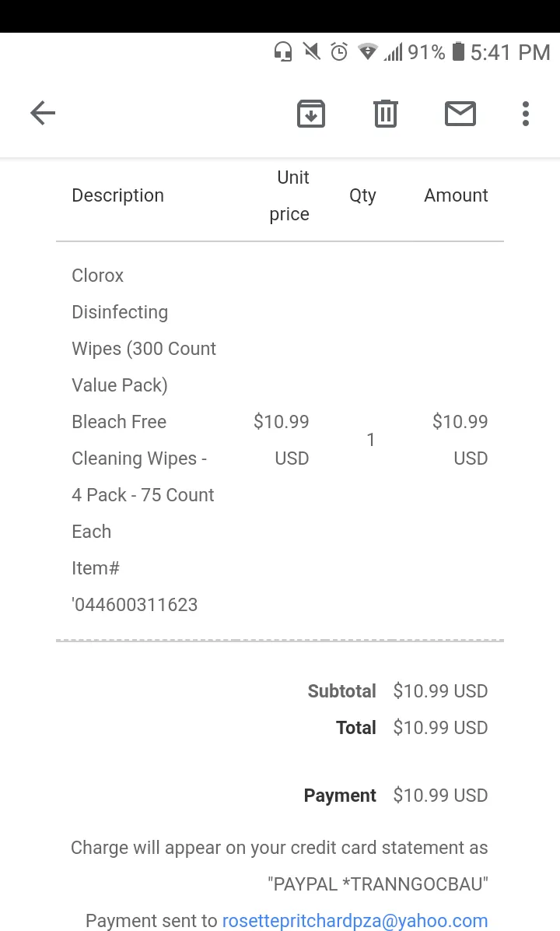Tap the Total $10.99 USD line
The image size is (560, 931).
pyautogui.click(x=411, y=727)
